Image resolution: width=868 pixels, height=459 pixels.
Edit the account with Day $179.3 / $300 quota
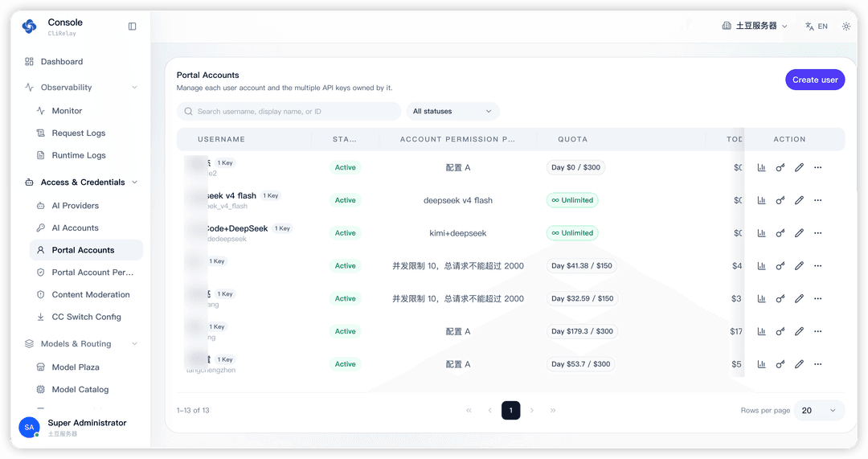[x=799, y=331]
